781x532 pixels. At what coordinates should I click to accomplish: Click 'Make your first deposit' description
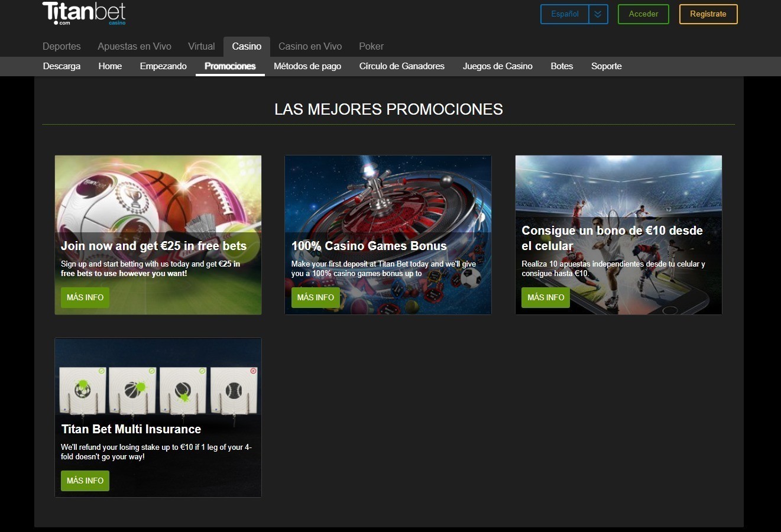pyautogui.click(x=384, y=269)
